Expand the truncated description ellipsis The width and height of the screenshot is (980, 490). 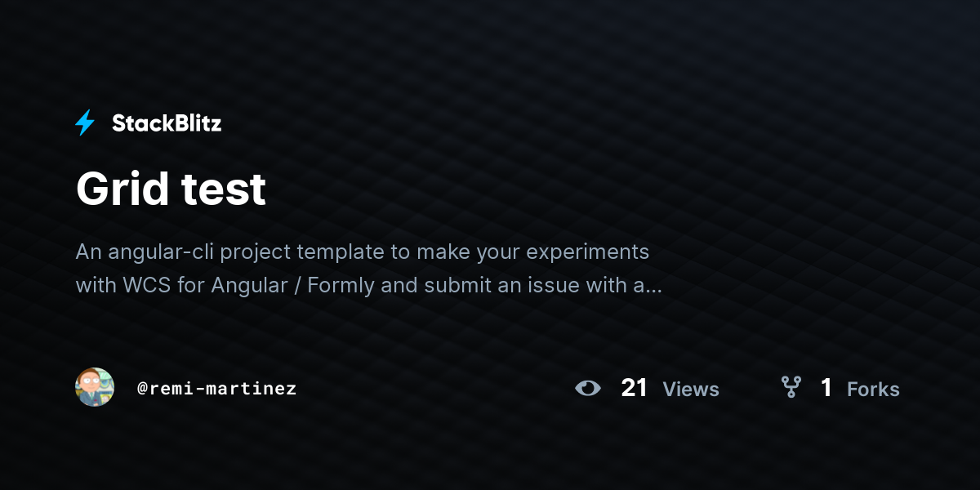click(653, 287)
